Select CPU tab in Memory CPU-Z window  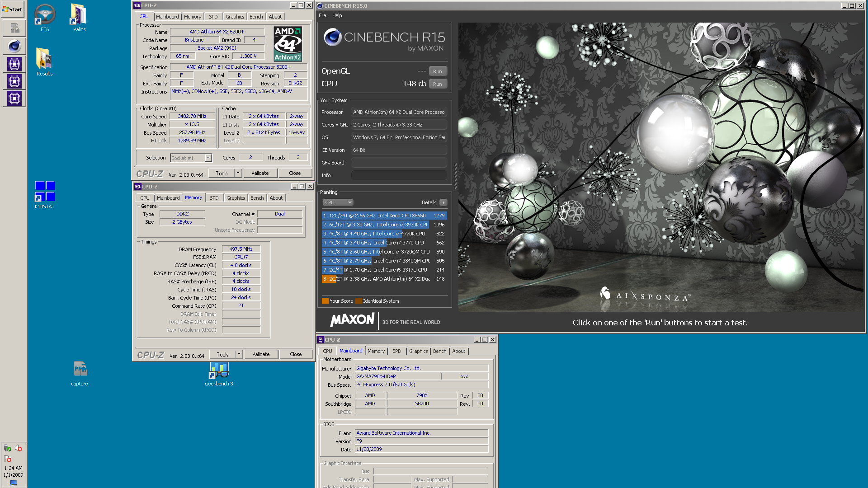(145, 198)
